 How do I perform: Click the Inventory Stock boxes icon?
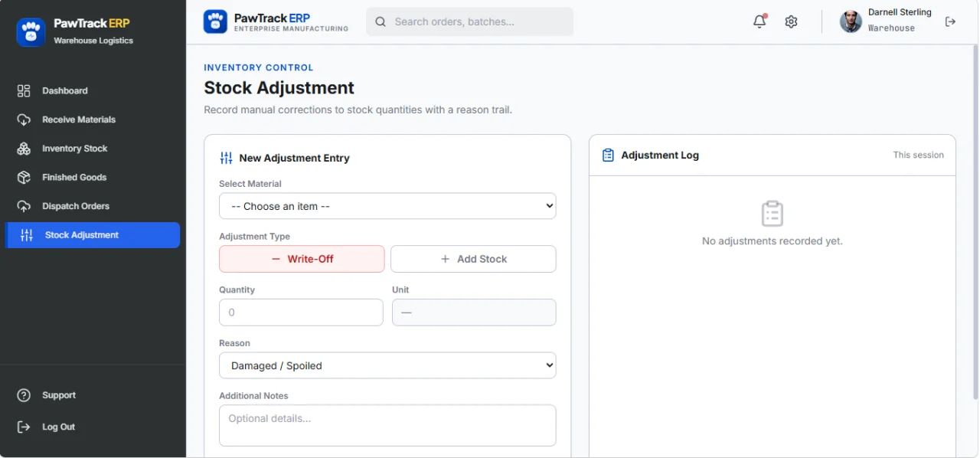24,149
